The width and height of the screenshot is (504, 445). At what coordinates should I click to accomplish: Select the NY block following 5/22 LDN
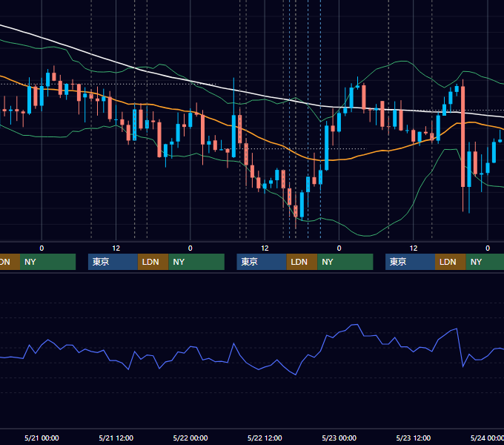click(345, 262)
